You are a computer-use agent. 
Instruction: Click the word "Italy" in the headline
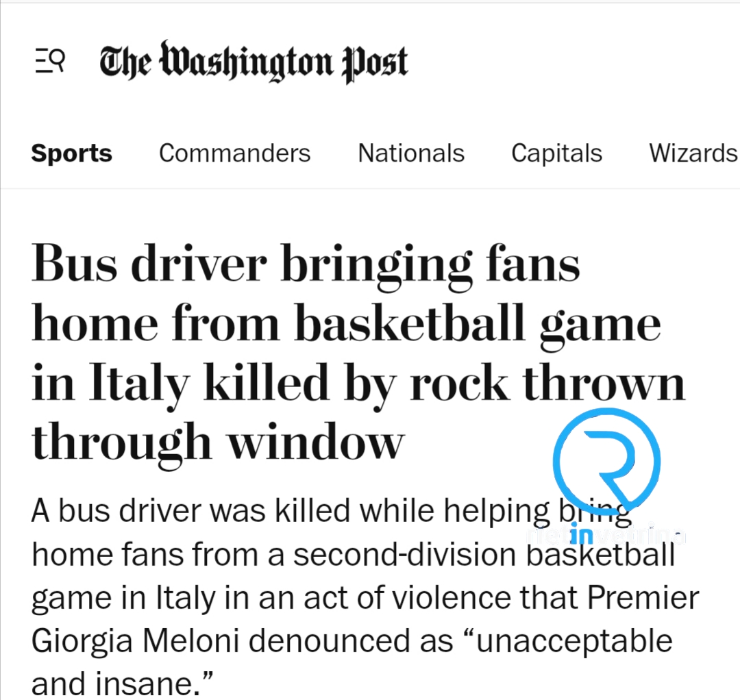(138, 384)
